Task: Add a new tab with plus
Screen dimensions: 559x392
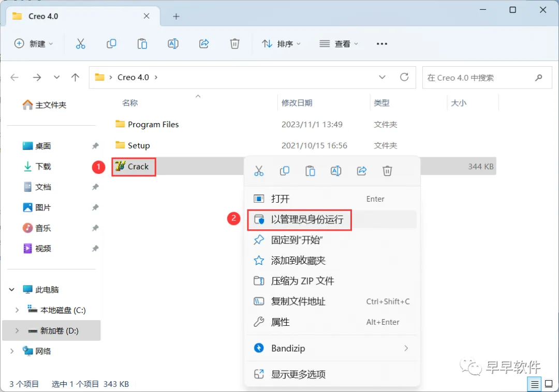Action: click(176, 17)
